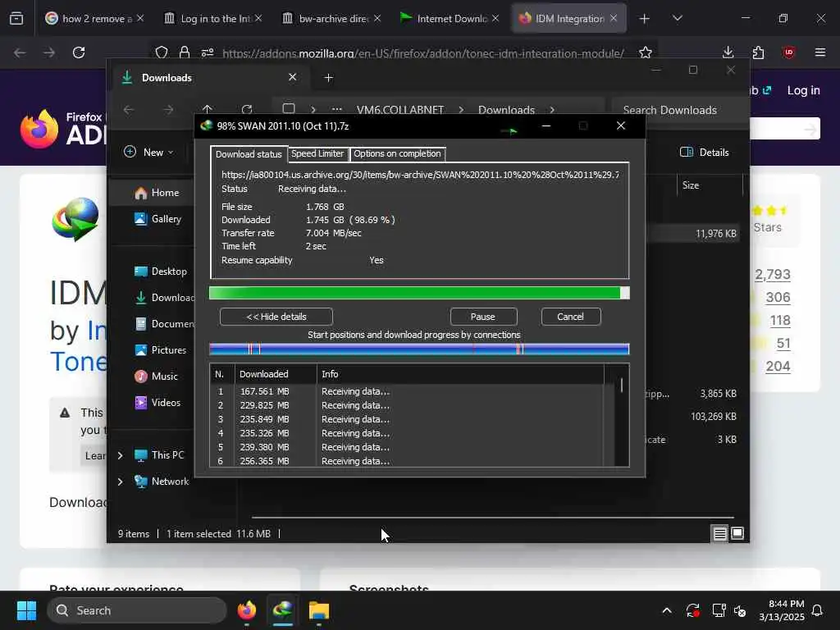
Task: Select the Download status tab
Action: point(249,154)
